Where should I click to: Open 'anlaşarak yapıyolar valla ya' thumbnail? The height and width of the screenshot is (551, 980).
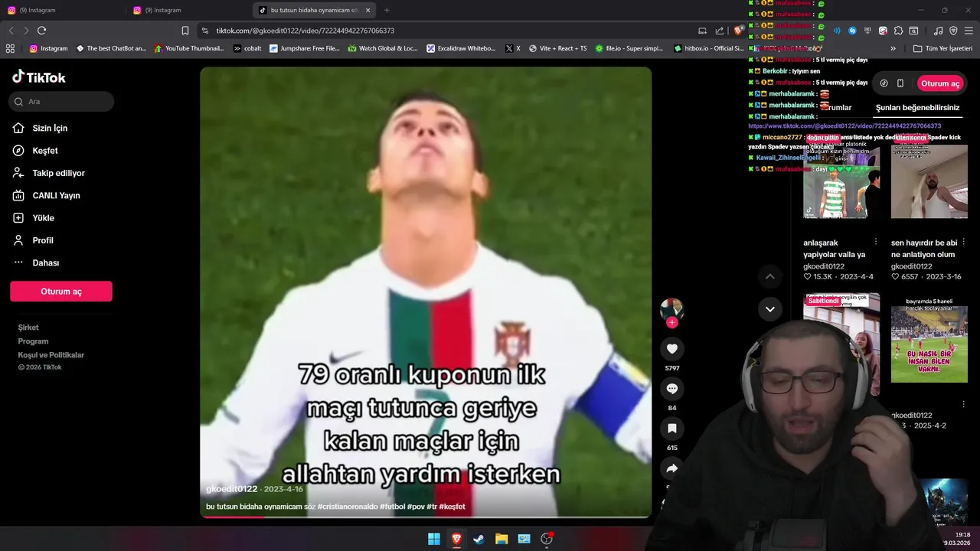tap(841, 181)
